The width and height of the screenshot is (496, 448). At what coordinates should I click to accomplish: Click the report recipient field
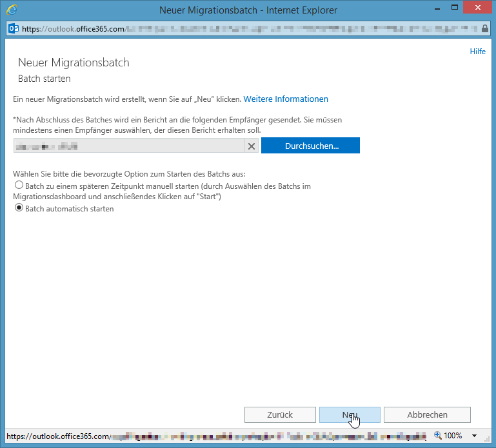click(129, 146)
